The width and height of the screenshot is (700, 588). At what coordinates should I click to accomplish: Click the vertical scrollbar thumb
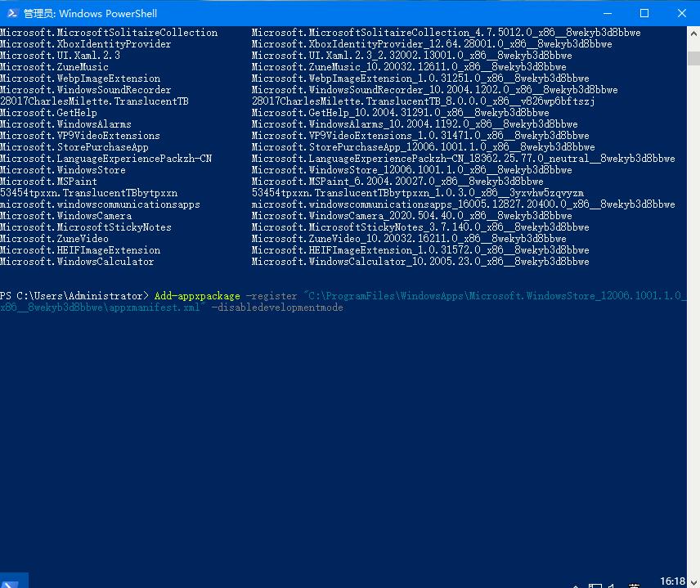pyautogui.click(x=693, y=59)
